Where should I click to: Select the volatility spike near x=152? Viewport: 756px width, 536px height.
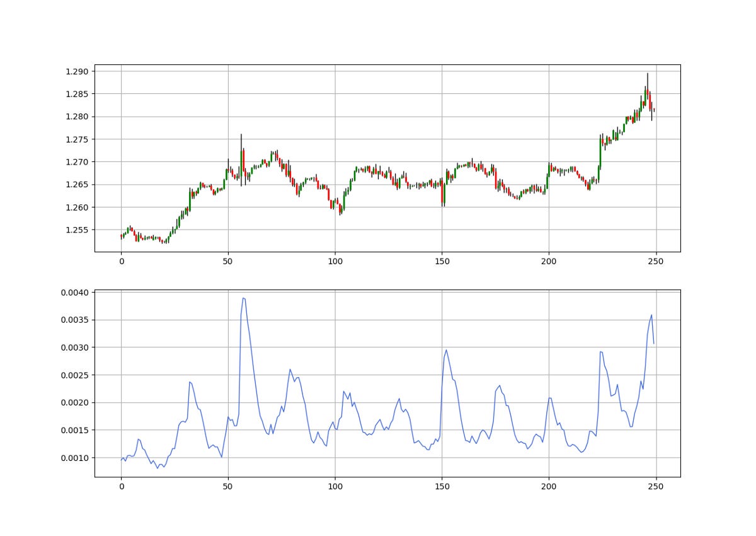[447, 349]
